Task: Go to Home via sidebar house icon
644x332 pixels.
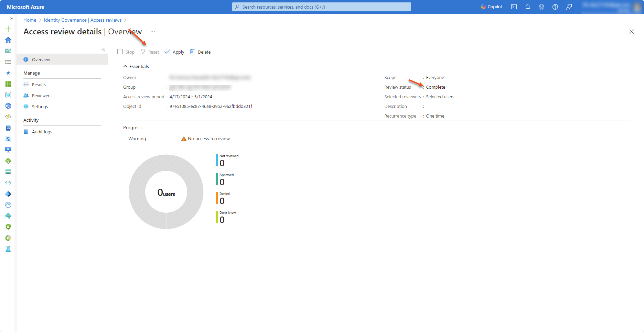Action: tap(8, 40)
